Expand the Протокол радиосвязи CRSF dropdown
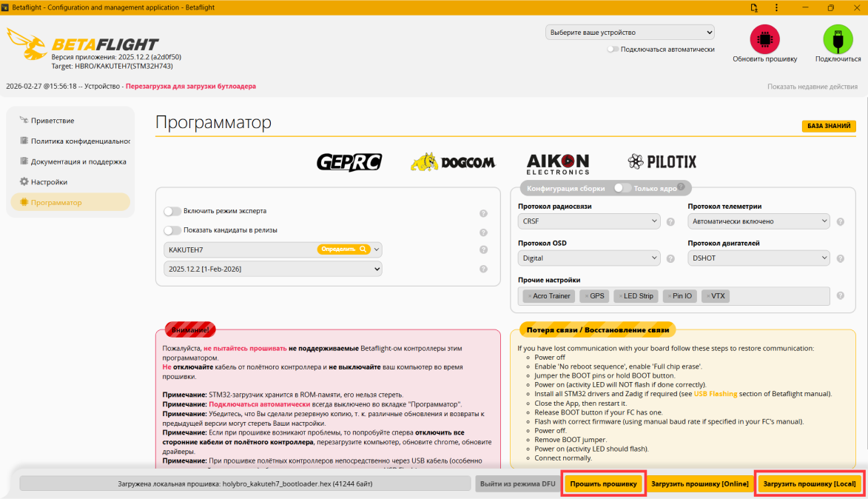Image resolution: width=868 pixels, height=499 pixels. click(x=589, y=221)
